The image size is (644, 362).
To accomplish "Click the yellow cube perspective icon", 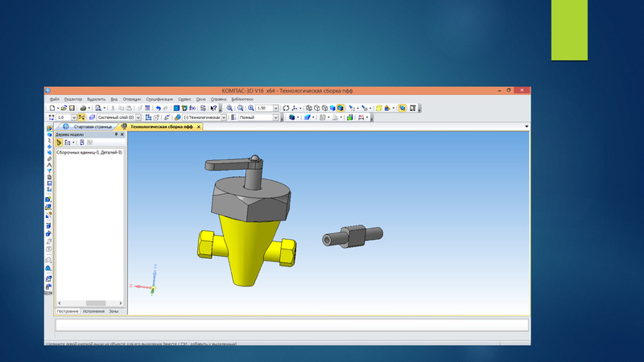I will point(378,108).
